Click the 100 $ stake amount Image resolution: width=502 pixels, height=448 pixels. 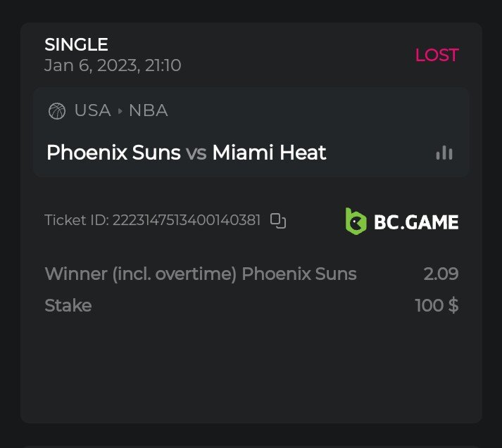[x=437, y=306]
